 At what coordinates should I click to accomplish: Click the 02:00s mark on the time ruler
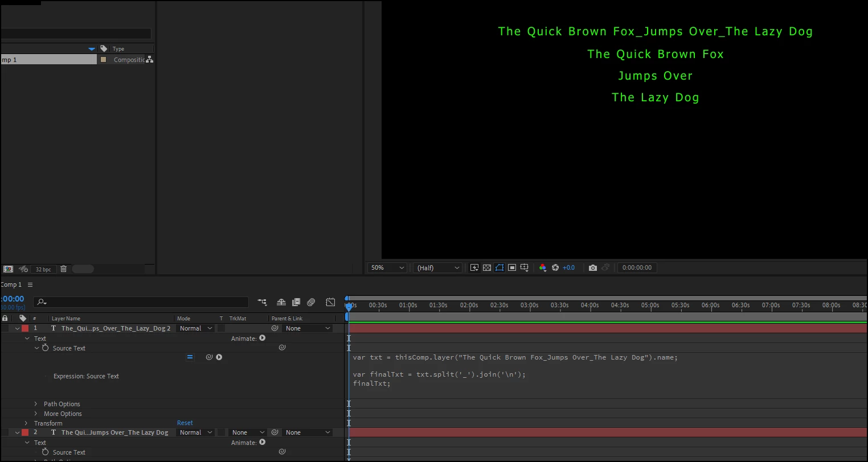pyautogui.click(x=469, y=305)
